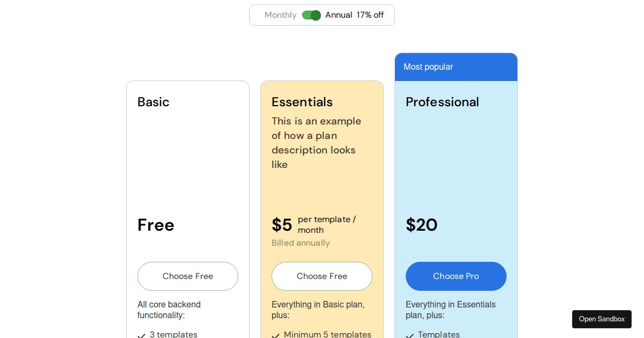Click the Most popular banner
The width and height of the screenshot is (644, 338).
(456, 67)
